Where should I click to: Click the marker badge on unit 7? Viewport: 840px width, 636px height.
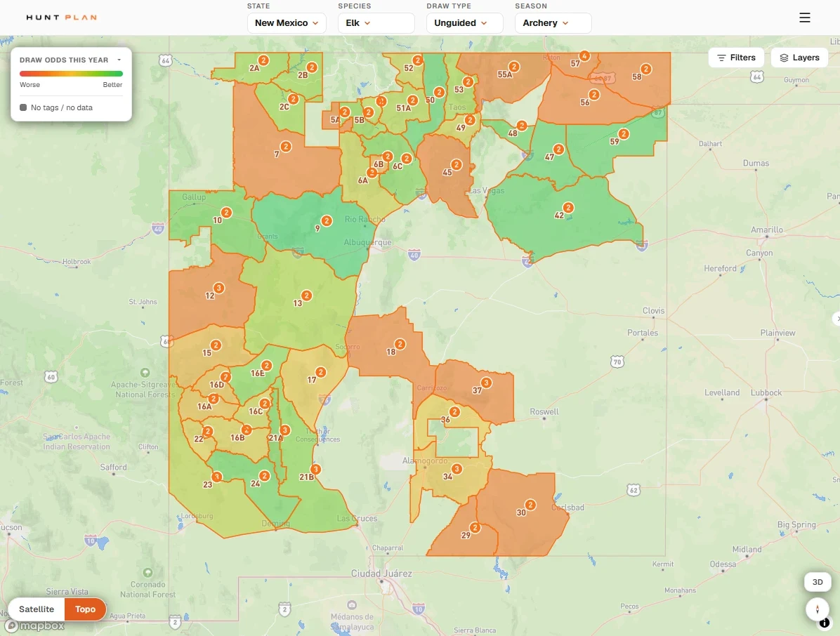pyautogui.click(x=286, y=147)
